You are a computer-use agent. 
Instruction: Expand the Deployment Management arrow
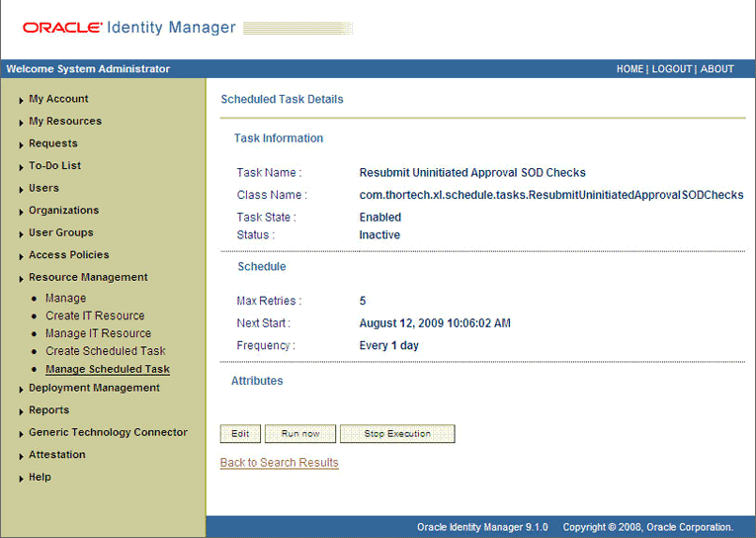pyautogui.click(x=21, y=390)
